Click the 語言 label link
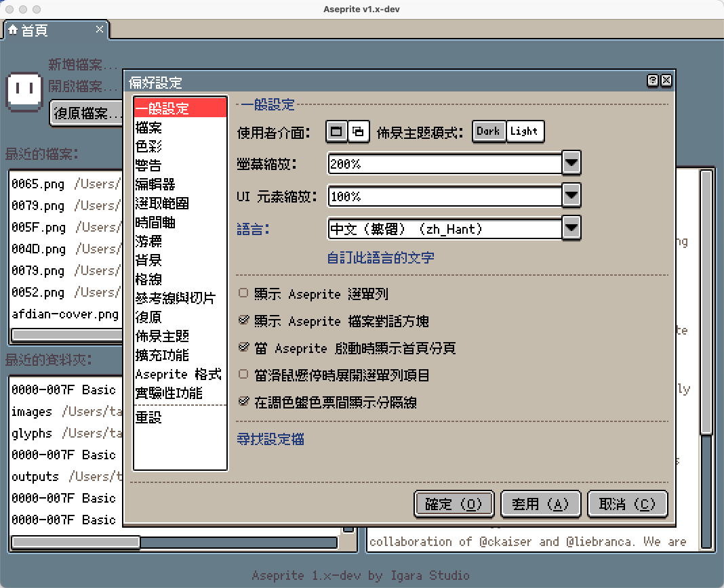Image resolution: width=724 pixels, height=588 pixels. tap(253, 229)
